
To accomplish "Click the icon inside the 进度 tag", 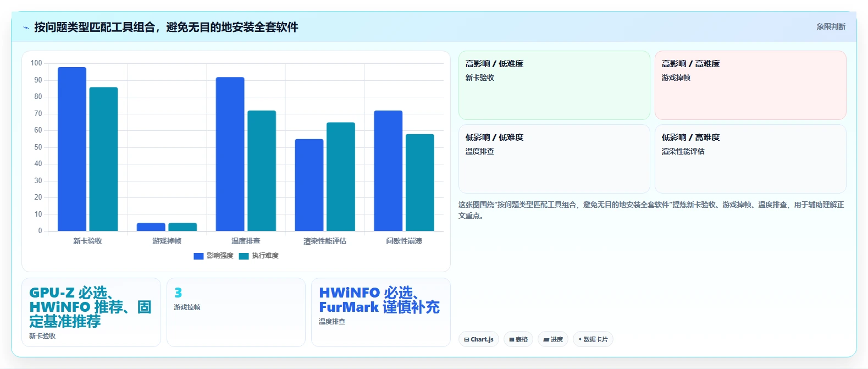I will pyautogui.click(x=546, y=340).
